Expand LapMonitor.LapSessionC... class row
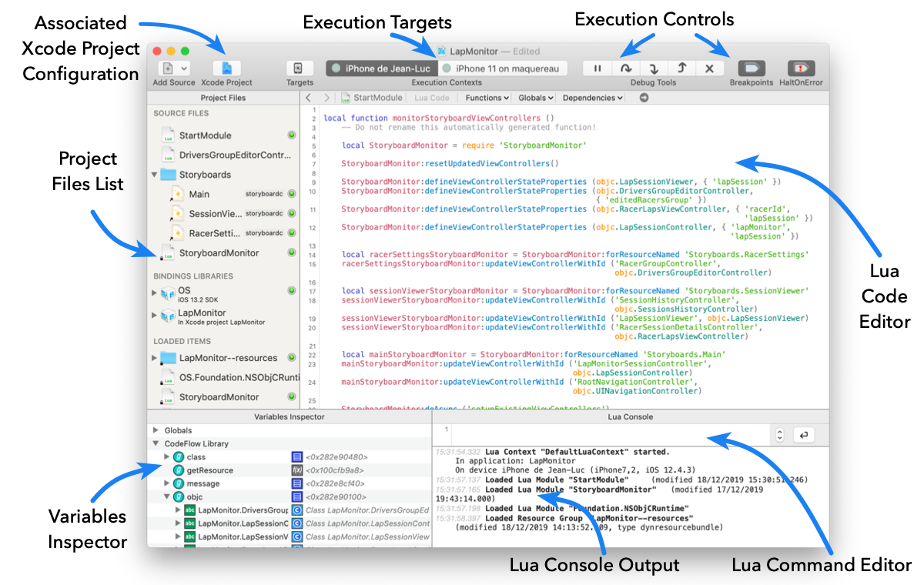The height and width of the screenshot is (585, 924). [179, 523]
